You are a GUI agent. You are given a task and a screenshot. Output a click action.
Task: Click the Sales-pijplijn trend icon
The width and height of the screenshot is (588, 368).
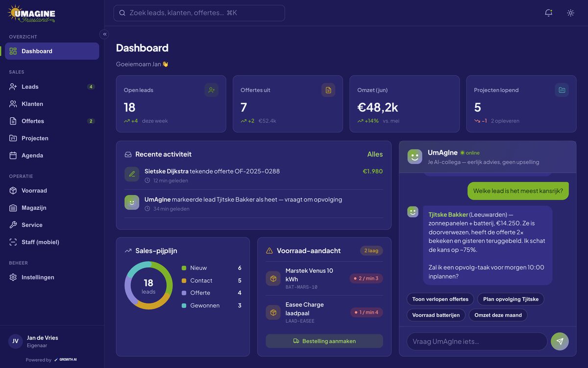coord(128,251)
